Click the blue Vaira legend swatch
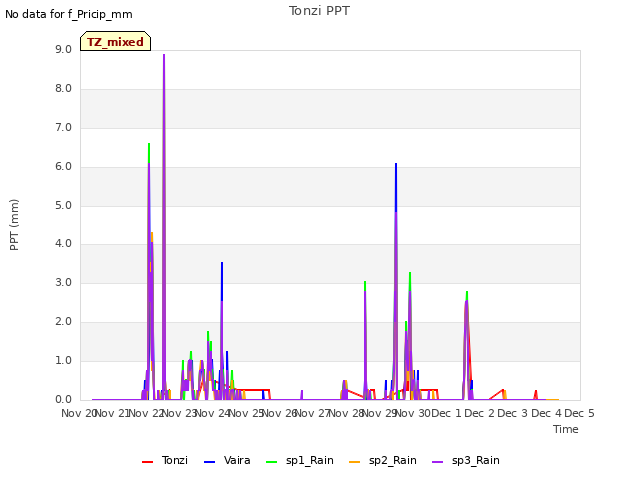This screenshot has height=480, width=640. pos(209,461)
